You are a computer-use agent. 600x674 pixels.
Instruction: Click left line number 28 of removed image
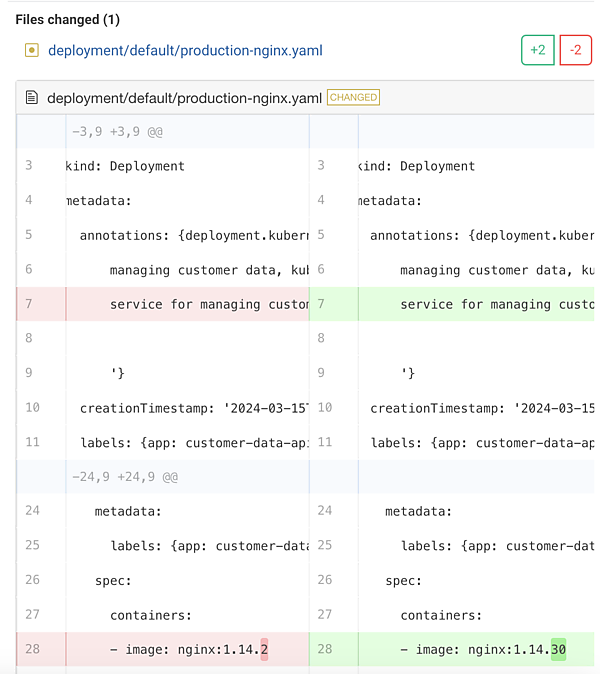click(32, 649)
